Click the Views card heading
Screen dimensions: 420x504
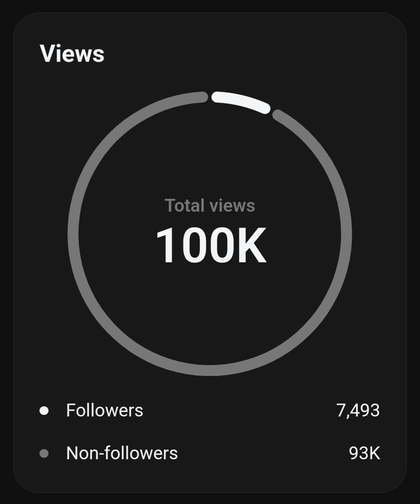(x=72, y=53)
